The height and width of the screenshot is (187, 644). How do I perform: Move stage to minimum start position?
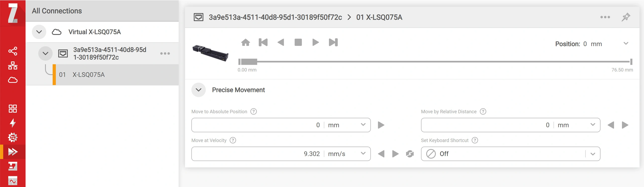(x=263, y=42)
